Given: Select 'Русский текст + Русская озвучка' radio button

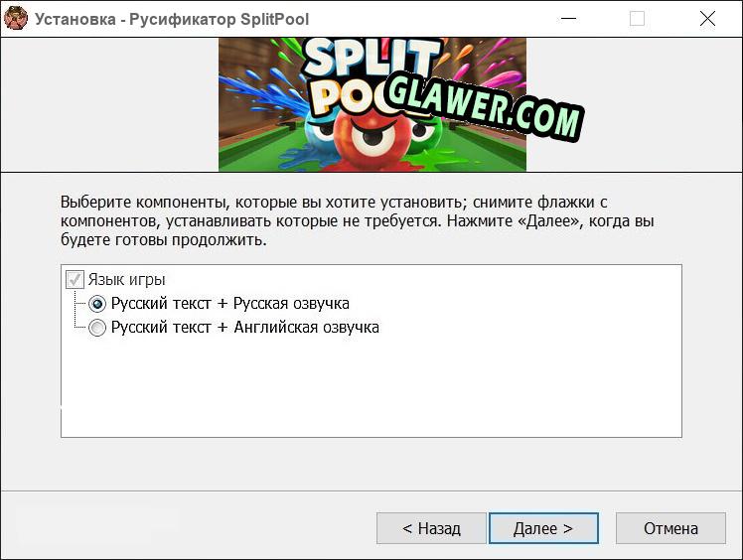Looking at the screenshot, I should 97,304.
